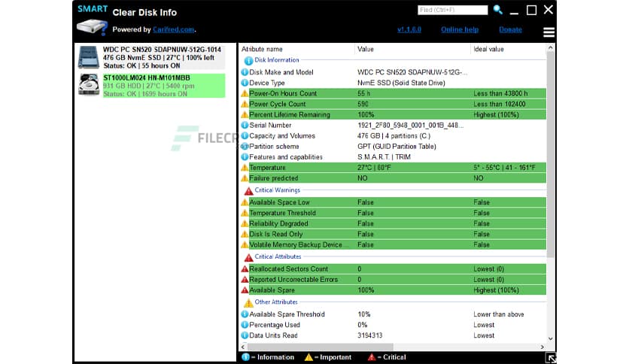Click info icon beside Percentage Used
Viewport: 629px width, 364px height.
pos(245,325)
